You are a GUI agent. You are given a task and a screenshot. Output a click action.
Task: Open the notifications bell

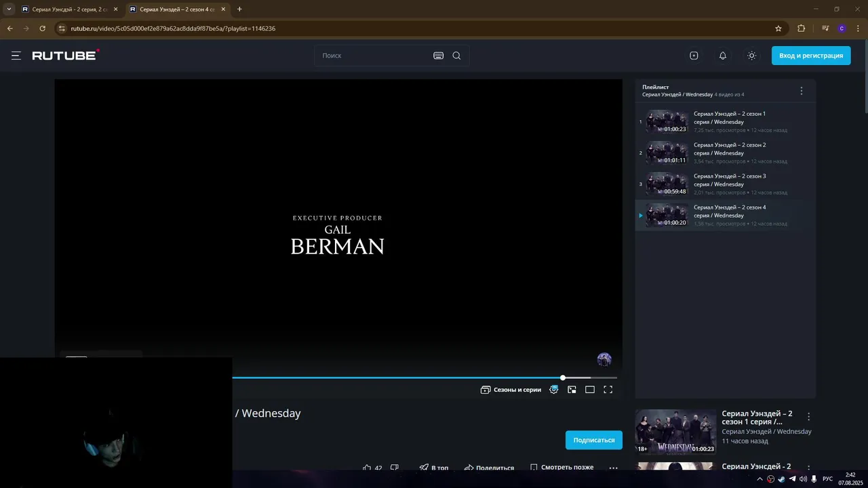[723, 56]
